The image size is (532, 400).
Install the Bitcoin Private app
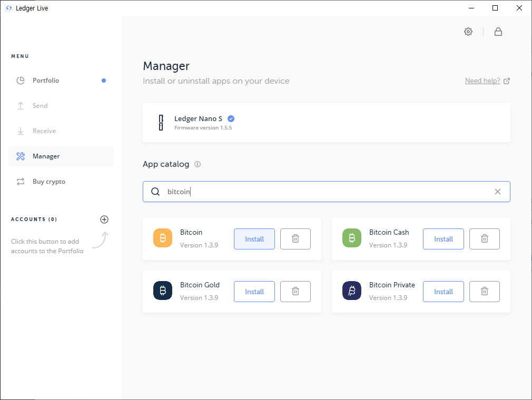click(x=444, y=292)
